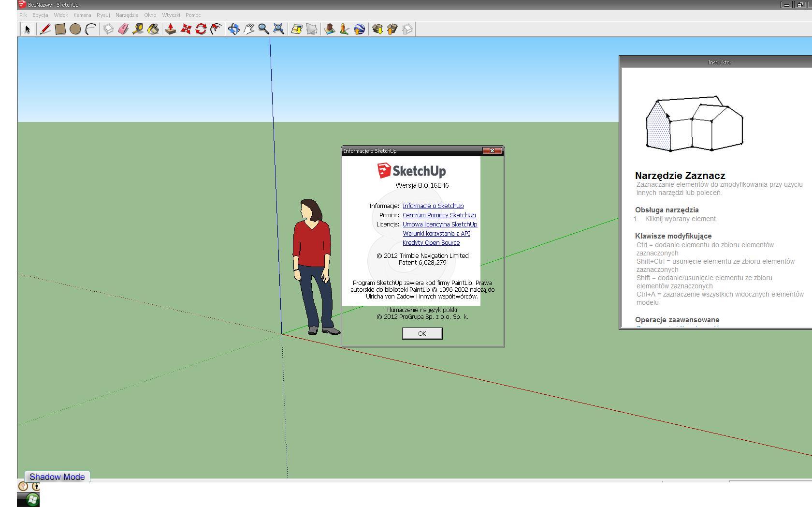Viewport: 812px width, 508px height.
Task: Select the Push/Pull tool
Action: tap(171, 29)
